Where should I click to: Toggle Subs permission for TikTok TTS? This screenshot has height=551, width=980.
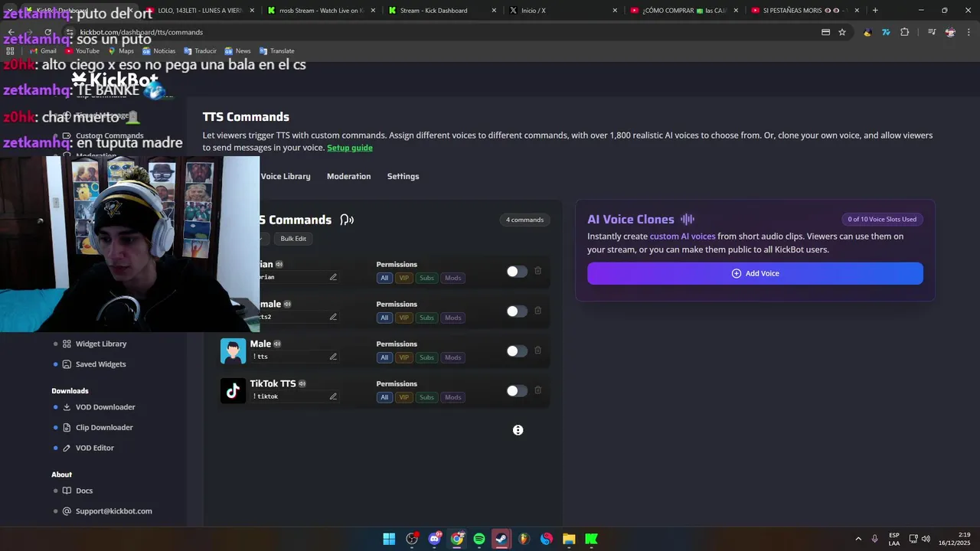pos(426,397)
